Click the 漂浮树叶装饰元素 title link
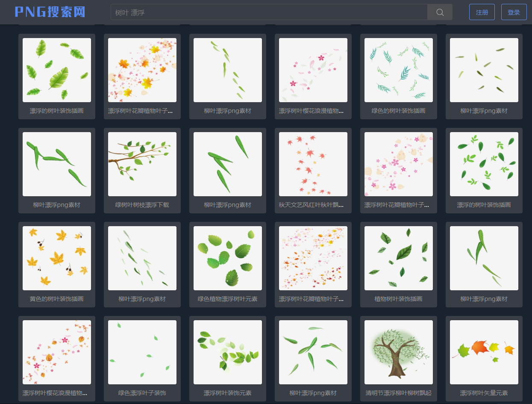Screen dimensions: 532x404 tap(228, 393)
